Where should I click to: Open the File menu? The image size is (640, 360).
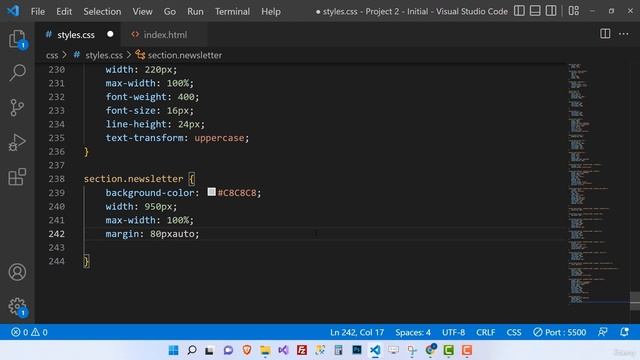pos(38,11)
